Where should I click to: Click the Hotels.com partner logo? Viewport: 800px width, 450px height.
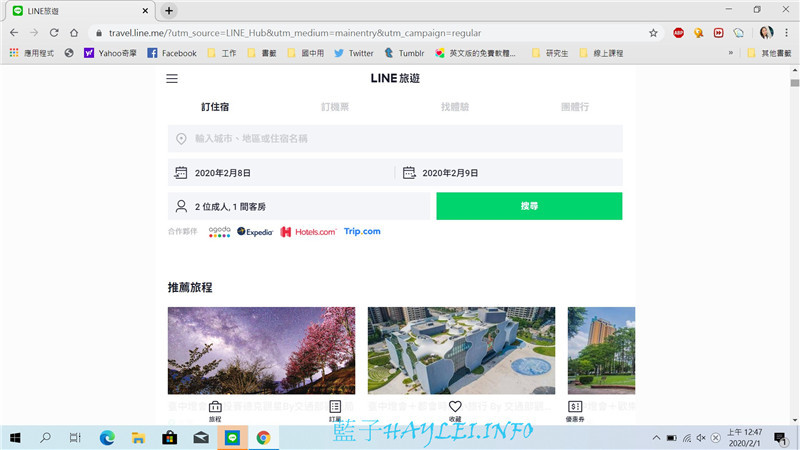pos(308,232)
